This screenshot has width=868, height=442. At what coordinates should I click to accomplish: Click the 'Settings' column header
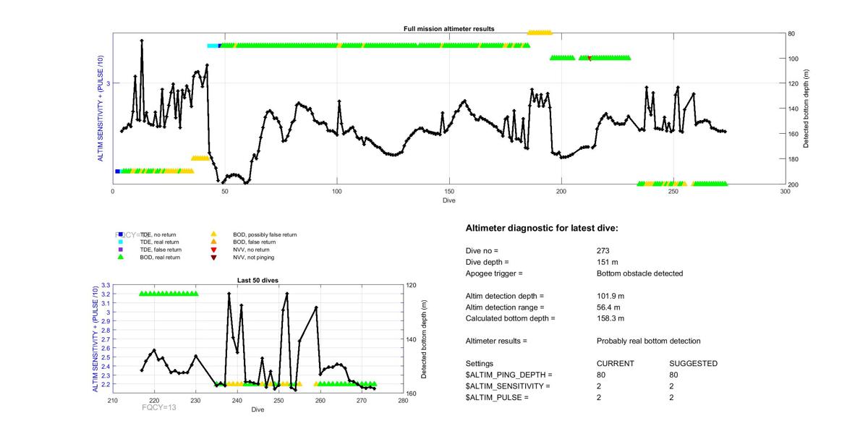(480, 364)
